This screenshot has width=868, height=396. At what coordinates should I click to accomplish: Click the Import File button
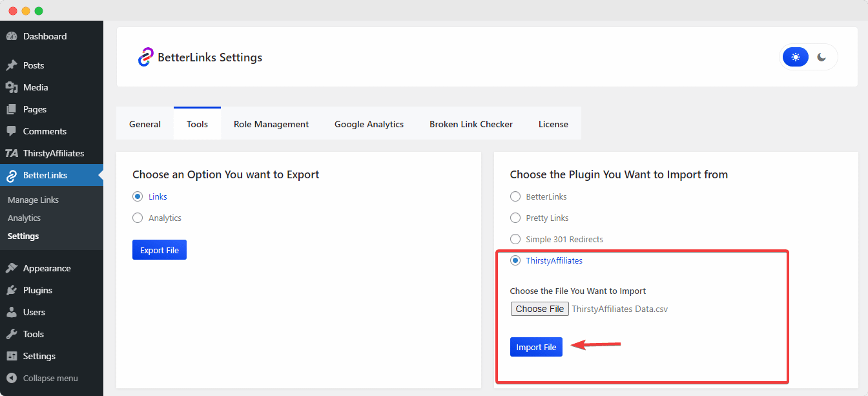pos(536,347)
